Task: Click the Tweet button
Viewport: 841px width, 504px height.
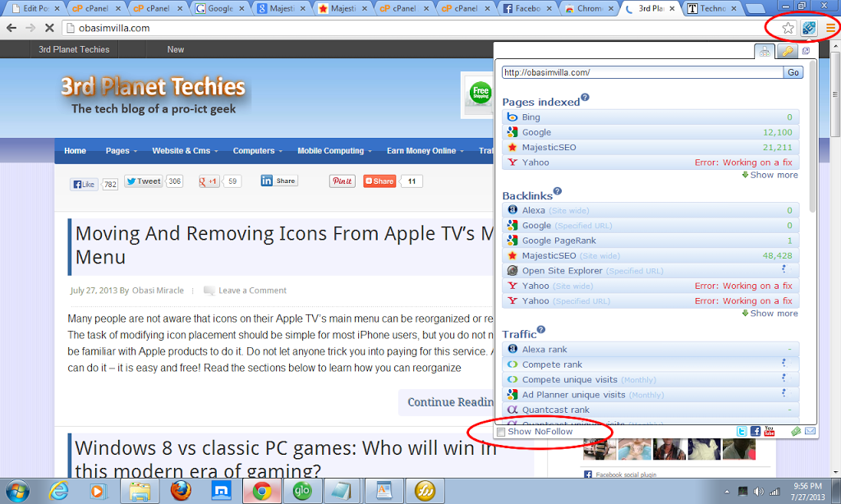Action: pos(143,181)
